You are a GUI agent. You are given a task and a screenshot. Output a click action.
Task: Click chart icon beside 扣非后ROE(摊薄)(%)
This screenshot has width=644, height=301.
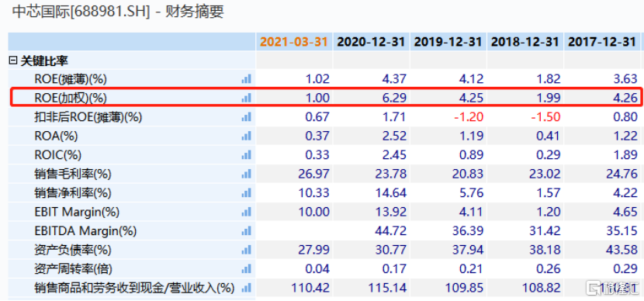coord(246,117)
